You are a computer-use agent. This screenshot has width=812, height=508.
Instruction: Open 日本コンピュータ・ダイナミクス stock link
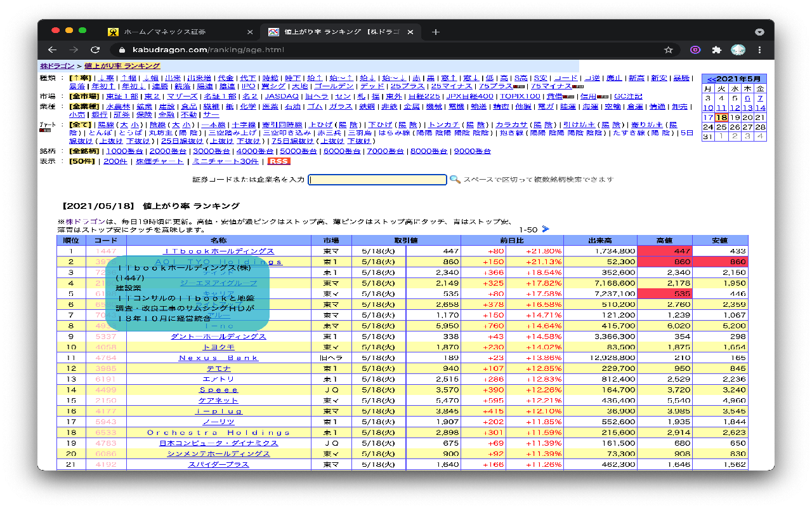(x=219, y=443)
